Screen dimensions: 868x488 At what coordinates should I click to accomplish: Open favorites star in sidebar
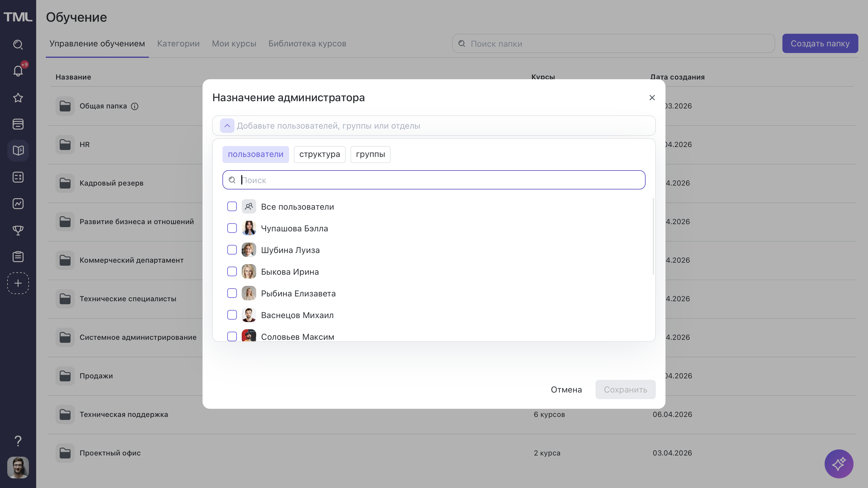18,98
